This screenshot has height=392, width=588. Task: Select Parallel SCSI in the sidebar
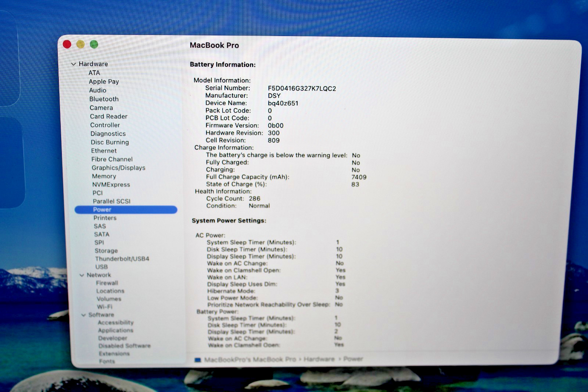[x=112, y=201]
